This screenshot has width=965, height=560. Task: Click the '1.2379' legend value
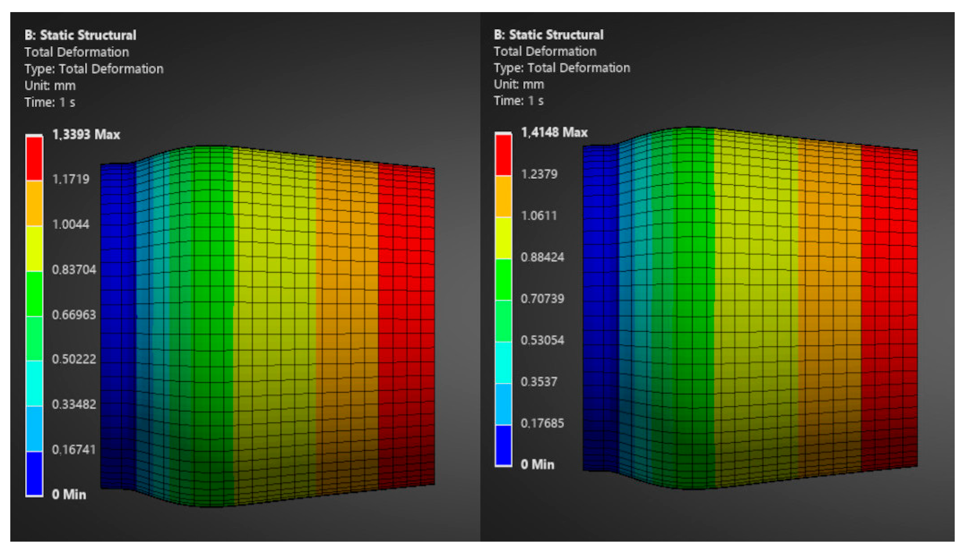pos(539,174)
